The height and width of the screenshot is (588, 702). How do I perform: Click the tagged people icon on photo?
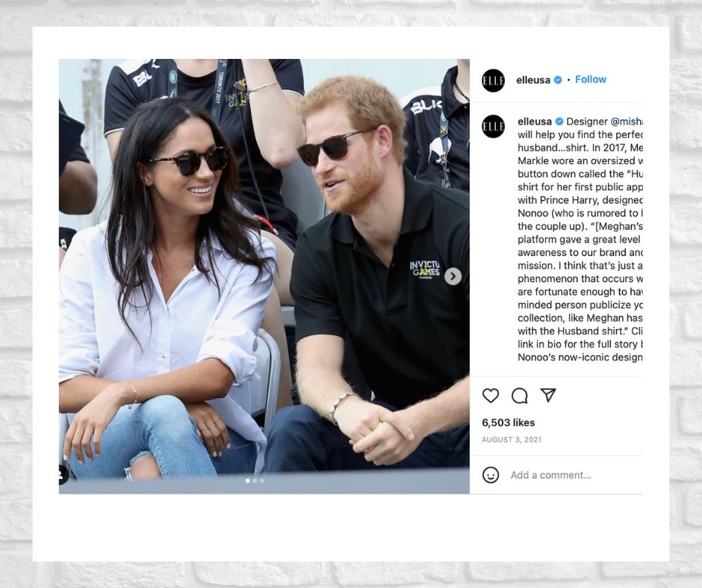(x=62, y=475)
